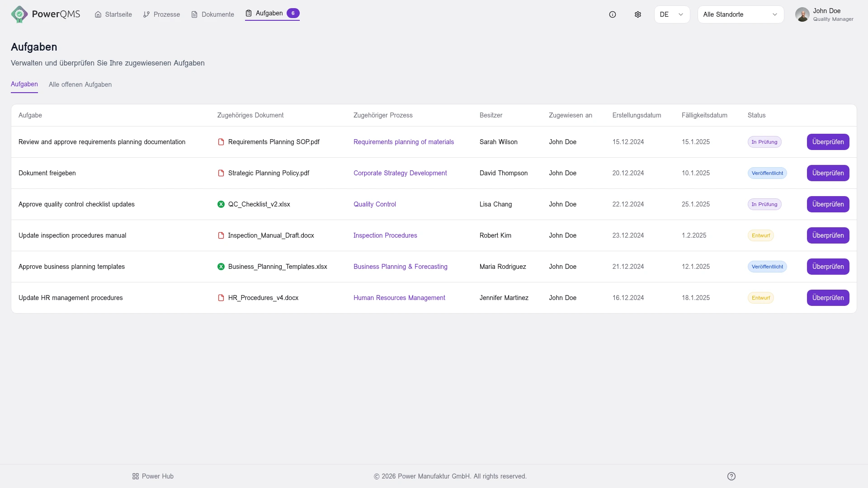This screenshot has height=488, width=868.
Task: Click Überprüfen for HR management procedures
Action: 828,298
